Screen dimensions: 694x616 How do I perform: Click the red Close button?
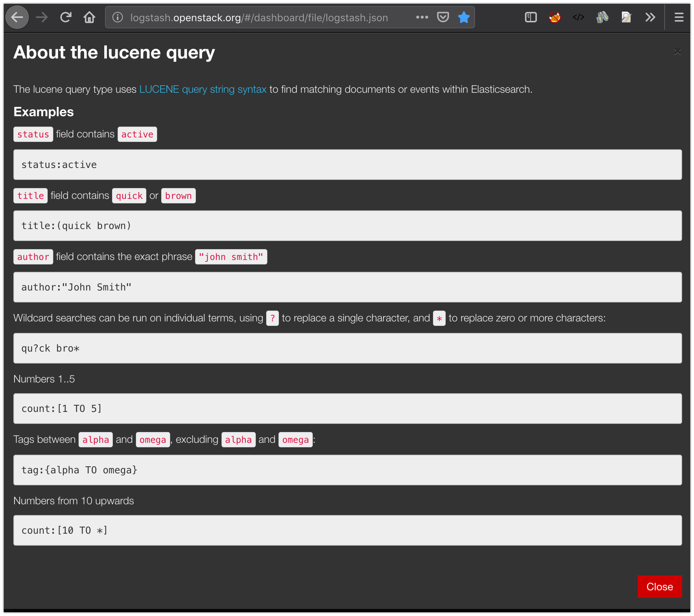click(x=659, y=587)
